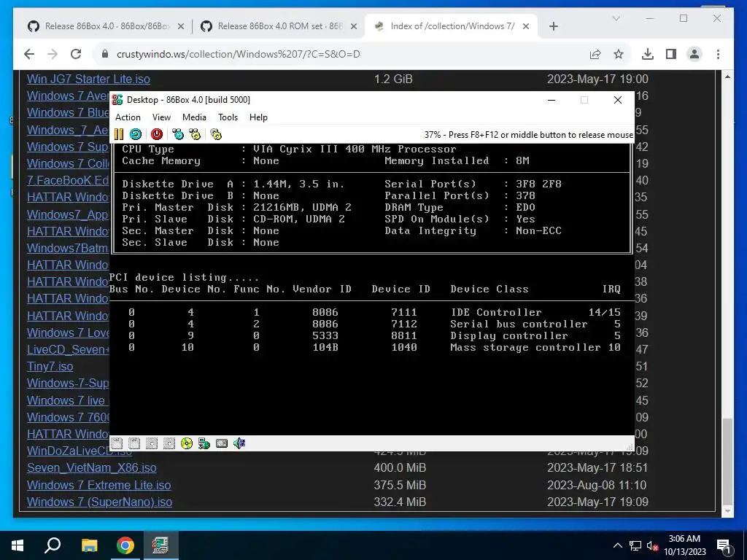Open 86Box Media menu
The width and height of the screenshot is (747, 560).
194,117
